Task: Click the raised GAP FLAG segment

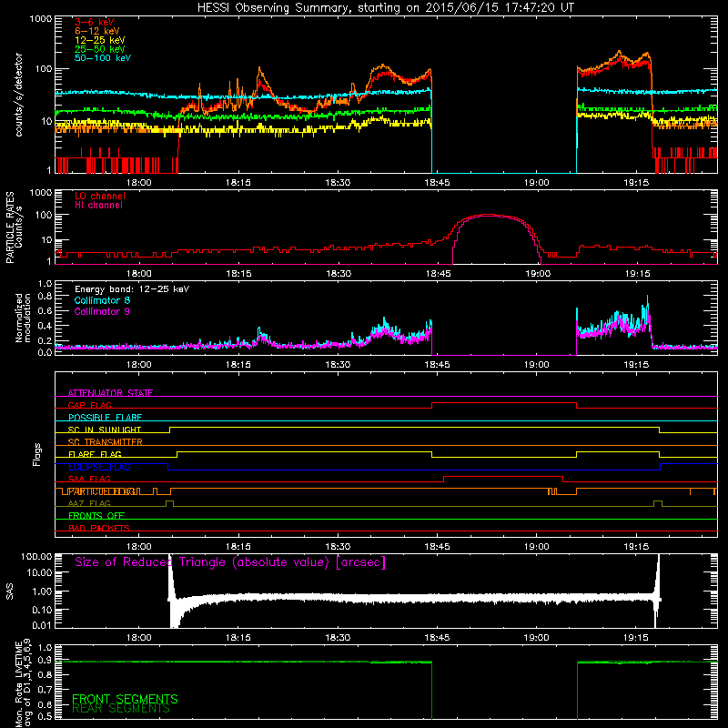Action: tap(504, 403)
